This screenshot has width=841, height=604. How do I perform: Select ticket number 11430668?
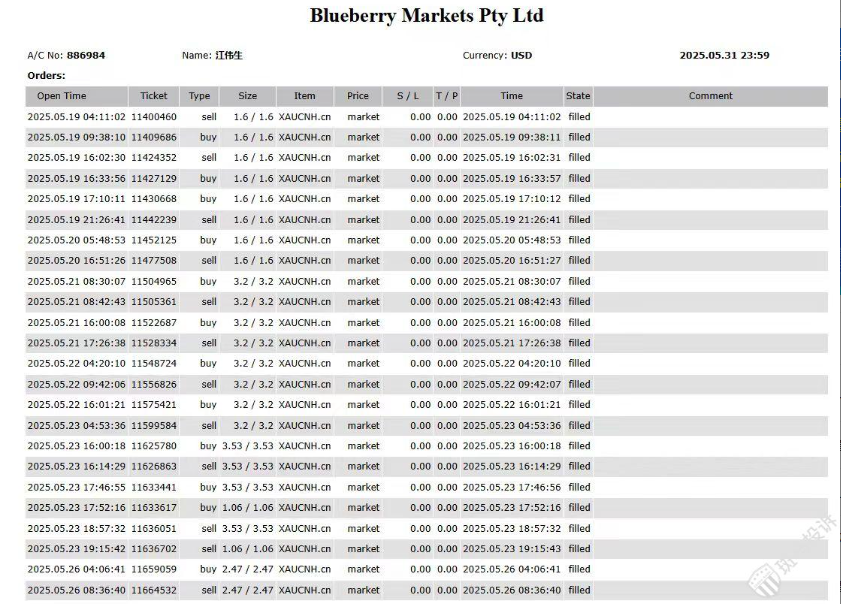click(154, 199)
